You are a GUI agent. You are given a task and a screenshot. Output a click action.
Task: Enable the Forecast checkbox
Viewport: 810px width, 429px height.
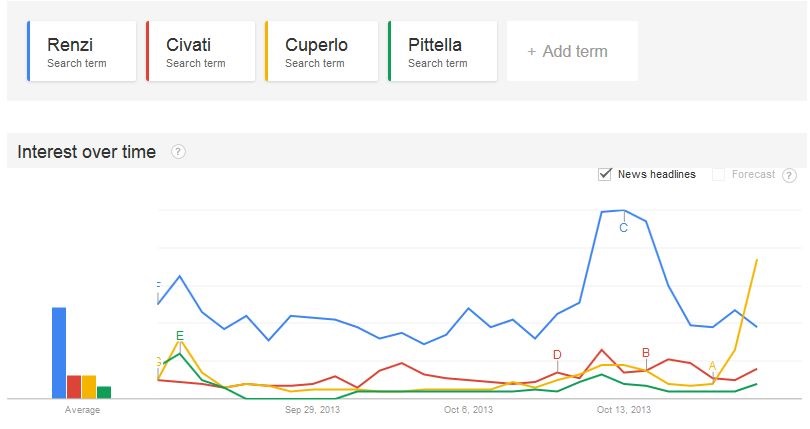(718, 175)
